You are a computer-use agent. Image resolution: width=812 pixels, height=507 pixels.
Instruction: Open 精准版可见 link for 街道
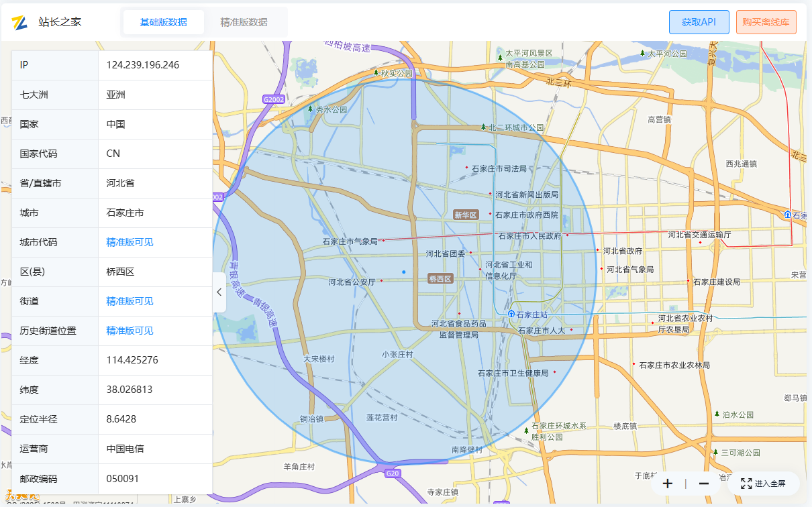130,301
